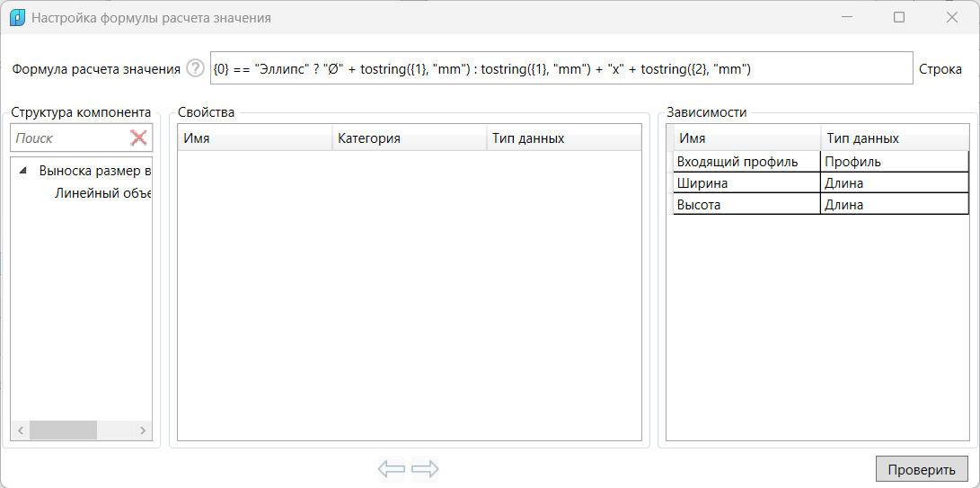Click the forward arrow navigation icon

point(425,468)
